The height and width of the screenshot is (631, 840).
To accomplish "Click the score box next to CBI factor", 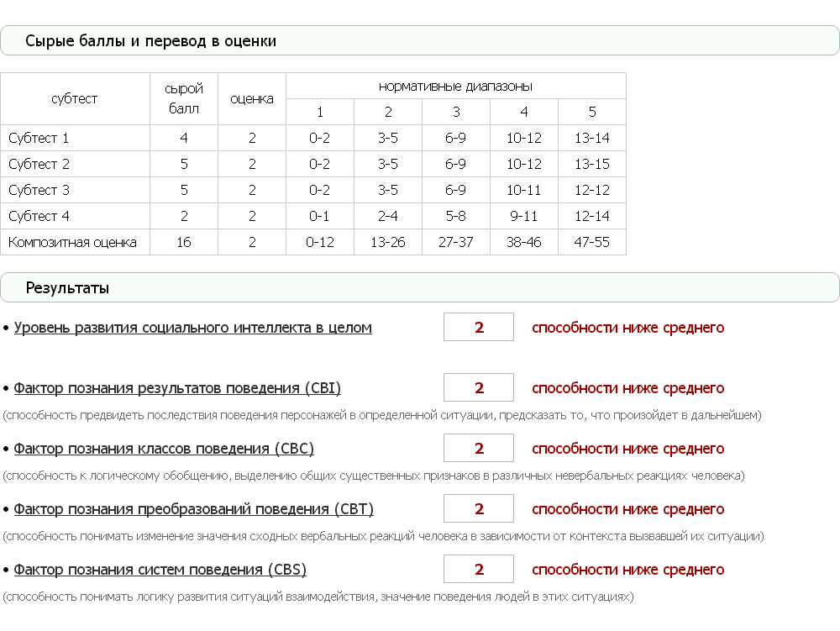I will pyautogui.click(x=479, y=388).
